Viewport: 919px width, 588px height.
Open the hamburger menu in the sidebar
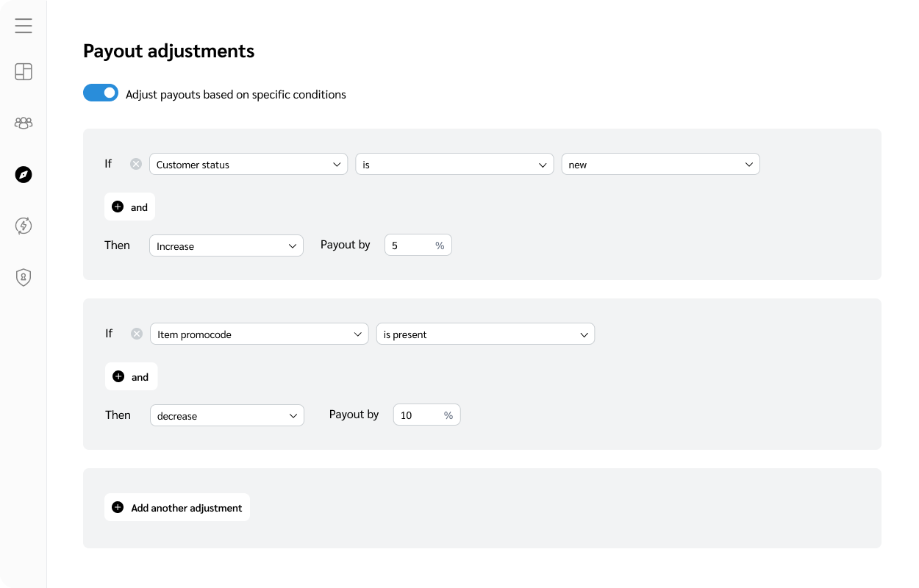pyautogui.click(x=23, y=25)
